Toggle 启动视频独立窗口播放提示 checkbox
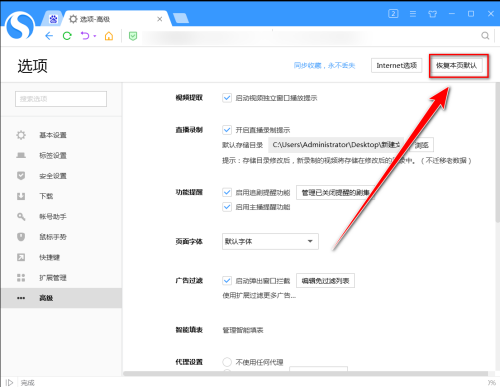Viewport: 500px width, 387px height. [x=227, y=98]
